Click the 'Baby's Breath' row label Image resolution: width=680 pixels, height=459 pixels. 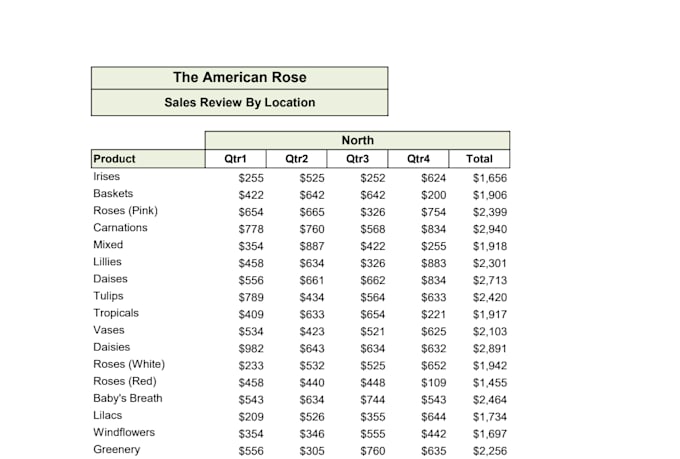[128, 398]
